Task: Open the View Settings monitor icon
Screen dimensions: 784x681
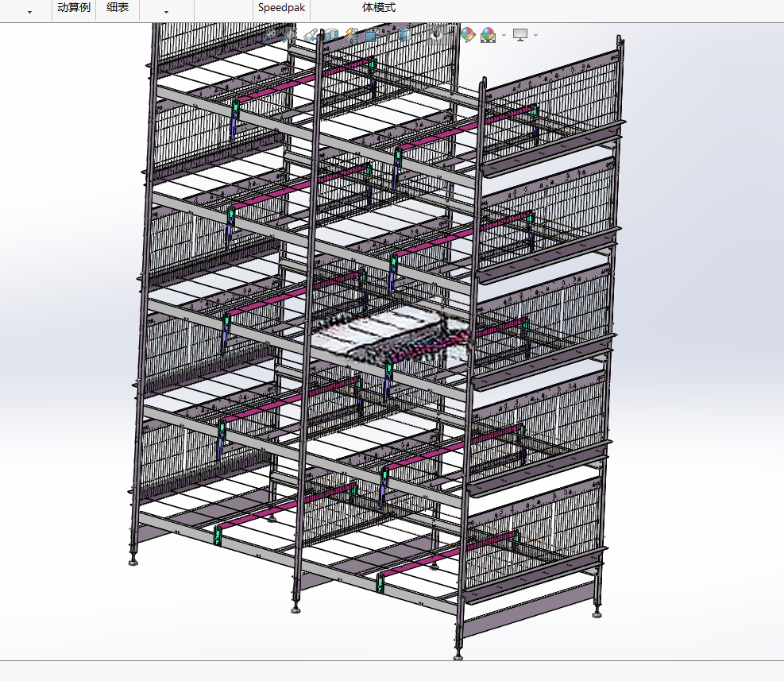Action: click(x=520, y=35)
